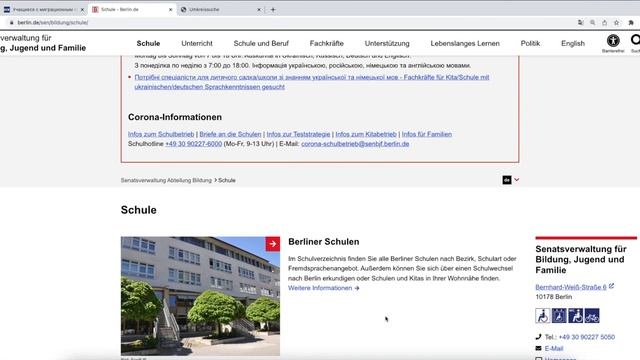Screen dimensions: 640x360
Task: Click the envelope icon beside E-Mail
Action: click(x=538, y=348)
